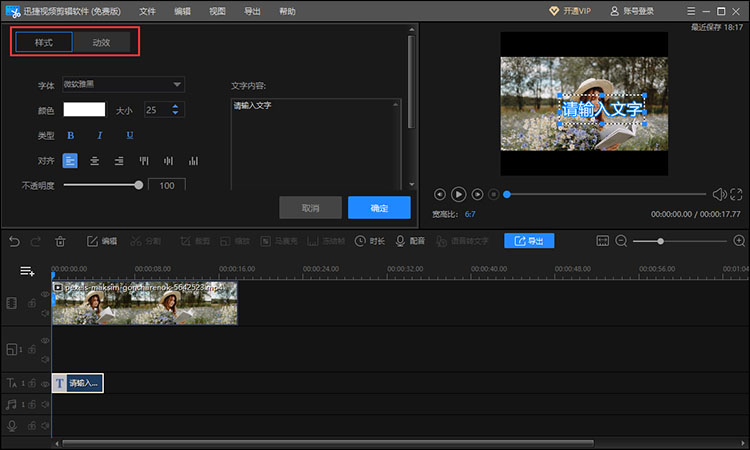Click the fullscreen preview icon
The image size is (750, 450).
736,194
